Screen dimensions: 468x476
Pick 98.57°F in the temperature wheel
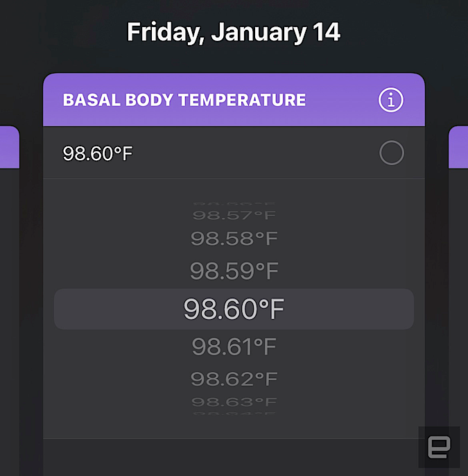click(x=234, y=216)
